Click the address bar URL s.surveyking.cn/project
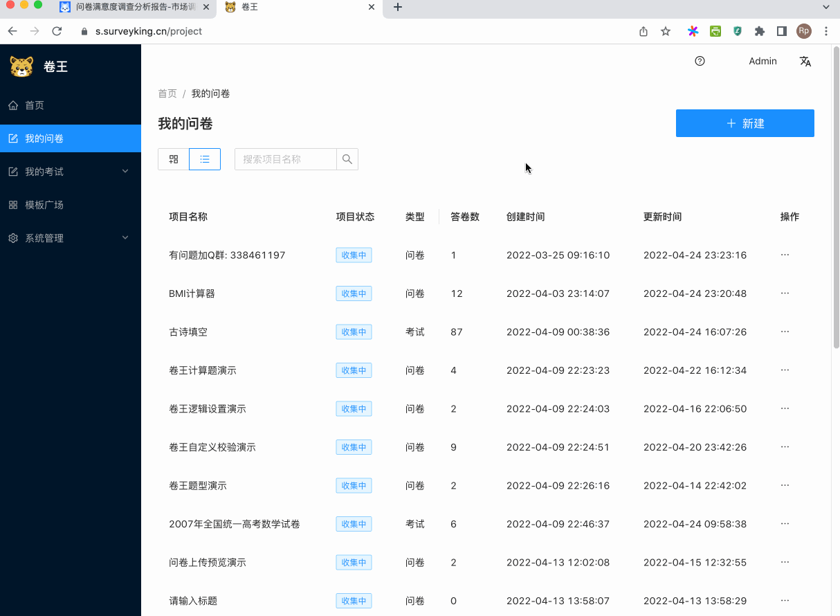The image size is (840, 616). pos(149,31)
